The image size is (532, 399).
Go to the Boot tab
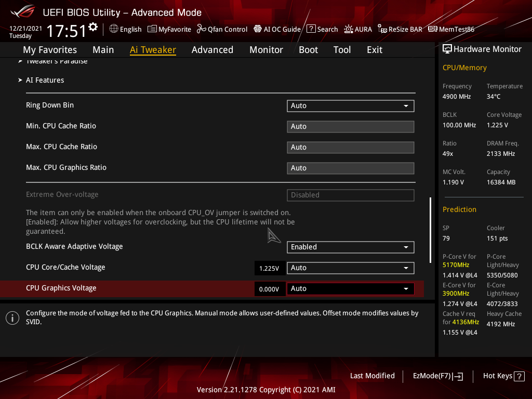click(308, 50)
